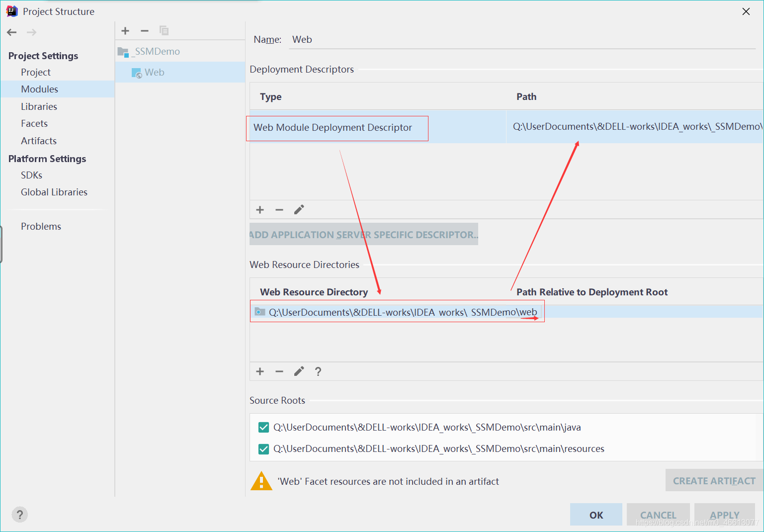The width and height of the screenshot is (764, 532).
Task: Click the Apply button
Action: click(x=725, y=515)
